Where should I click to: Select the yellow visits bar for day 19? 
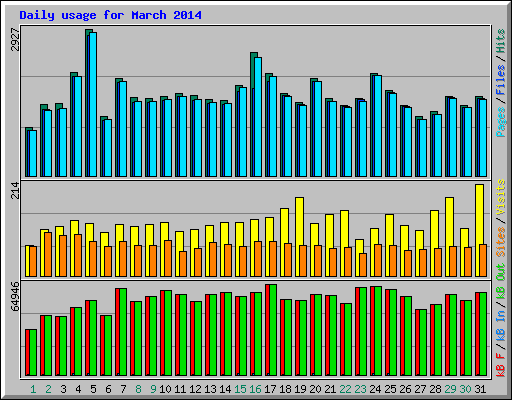(299, 237)
